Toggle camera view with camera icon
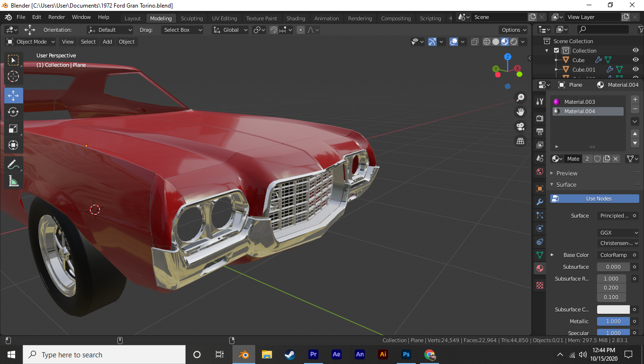 (x=520, y=127)
